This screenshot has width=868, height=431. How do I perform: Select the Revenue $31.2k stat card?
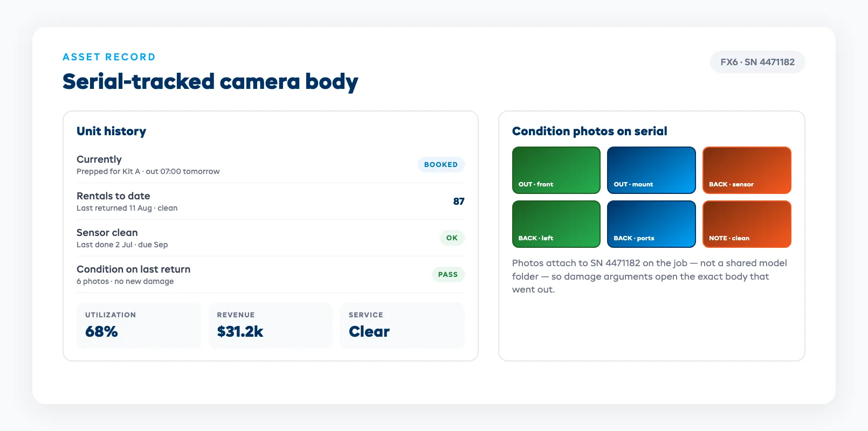[x=271, y=325]
